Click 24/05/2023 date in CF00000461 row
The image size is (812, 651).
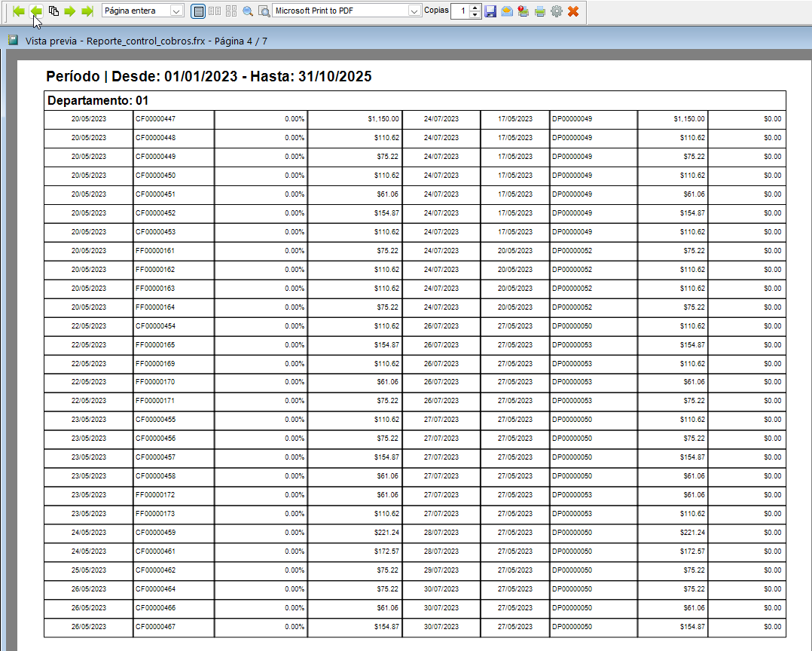point(89,552)
